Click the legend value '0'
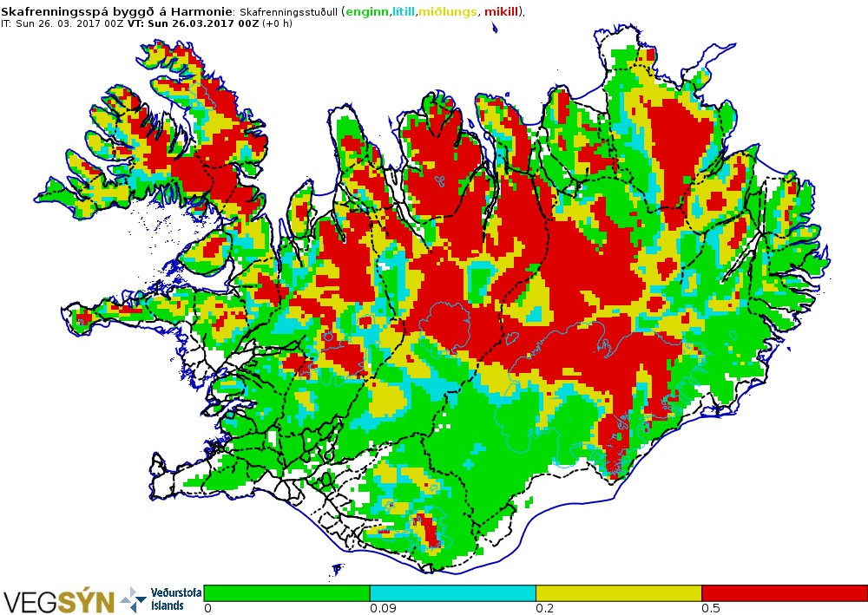Image resolution: width=868 pixels, height=615 pixels. click(207, 609)
